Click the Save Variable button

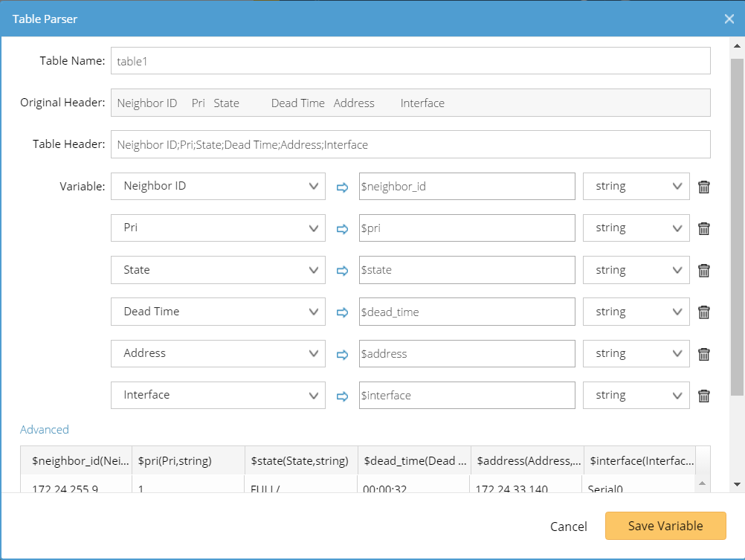[x=665, y=526]
